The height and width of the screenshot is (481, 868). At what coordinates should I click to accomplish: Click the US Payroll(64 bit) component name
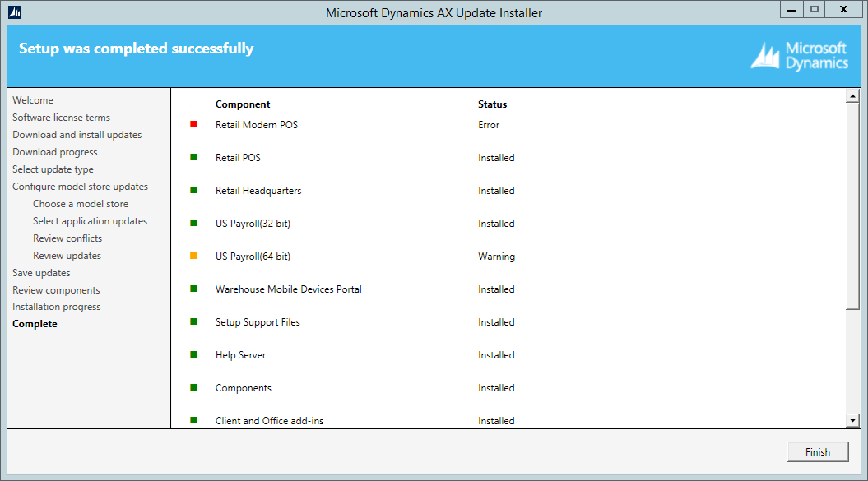(253, 257)
